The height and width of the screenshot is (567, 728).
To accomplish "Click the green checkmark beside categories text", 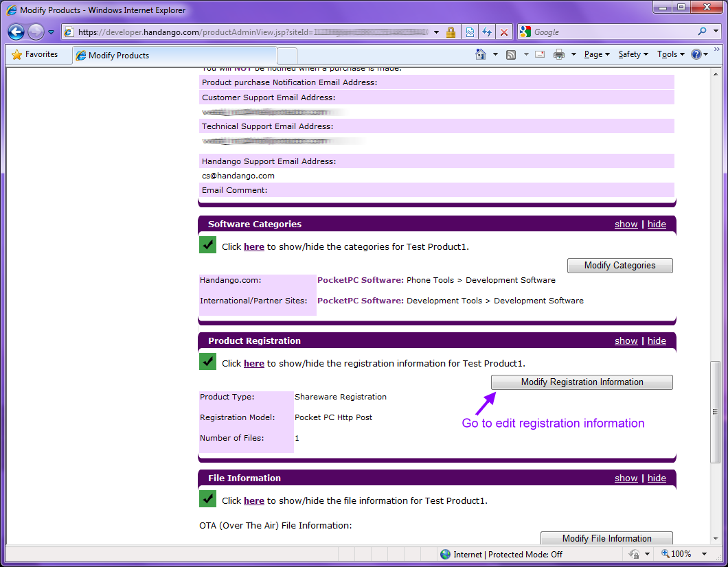I will [x=207, y=245].
